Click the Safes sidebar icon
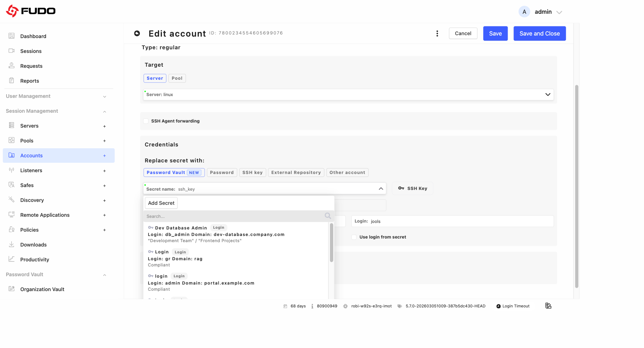Image resolution: width=644 pixels, height=348 pixels. coord(12,185)
